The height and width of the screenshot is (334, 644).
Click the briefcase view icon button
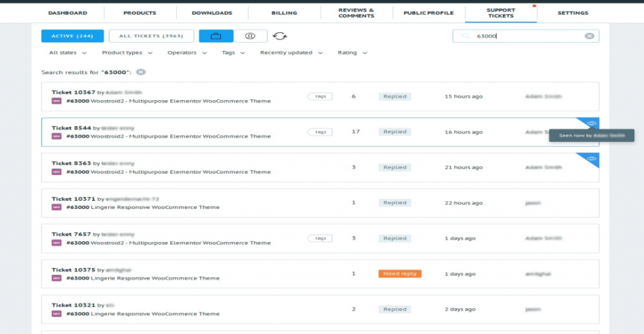point(216,36)
